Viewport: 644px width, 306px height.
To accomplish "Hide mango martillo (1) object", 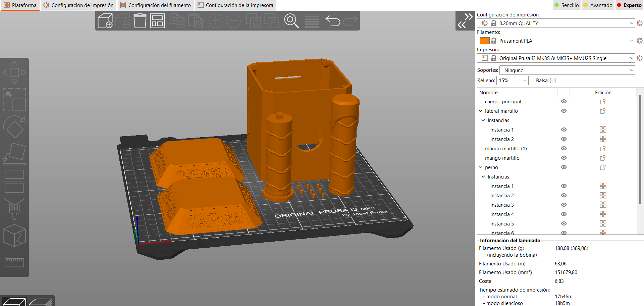I will pos(564,149).
